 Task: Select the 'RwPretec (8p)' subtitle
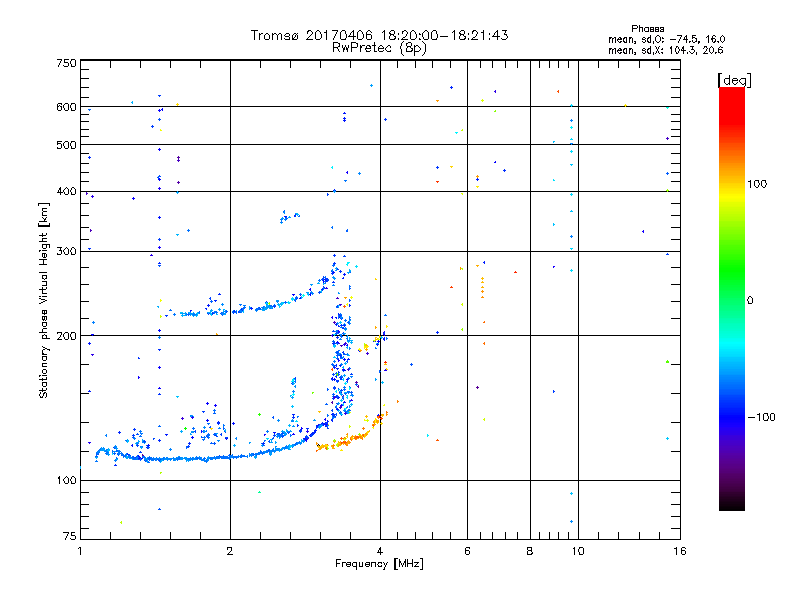click(x=379, y=48)
